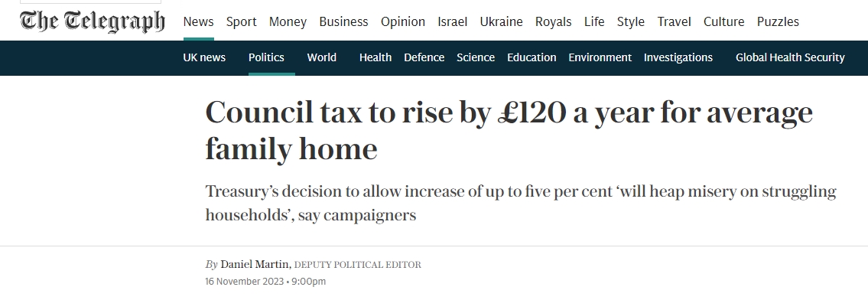Switch to the UK news tab
Screen dimensions: 868x300
[204, 57]
